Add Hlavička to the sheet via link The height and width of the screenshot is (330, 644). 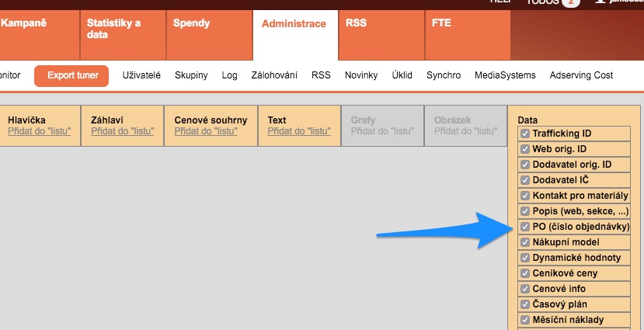click(x=39, y=131)
